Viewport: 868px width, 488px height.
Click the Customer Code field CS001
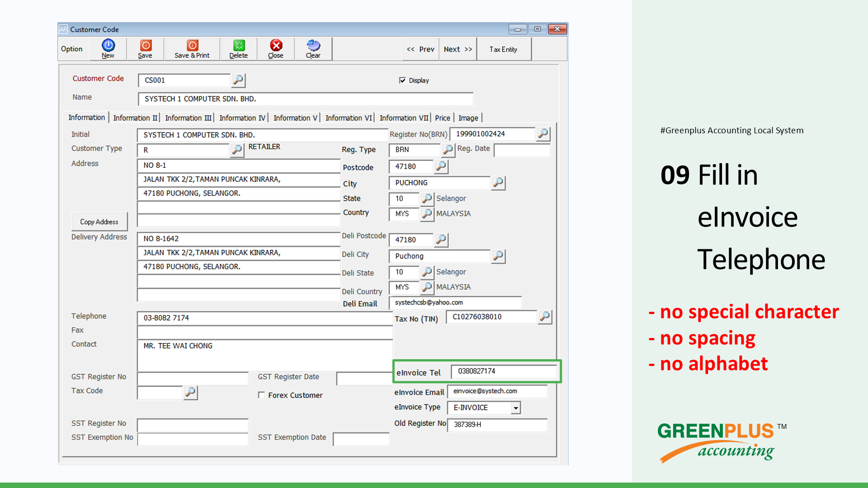click(184, 80)
